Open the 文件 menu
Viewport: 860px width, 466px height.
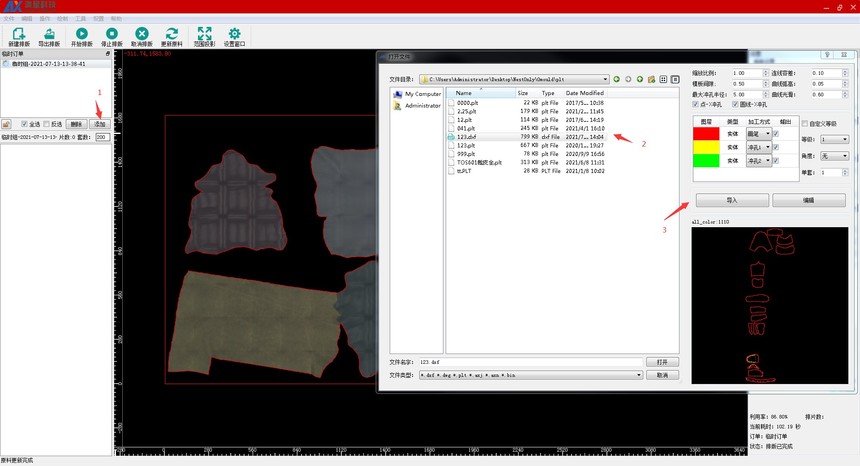(x=9, y=19)
